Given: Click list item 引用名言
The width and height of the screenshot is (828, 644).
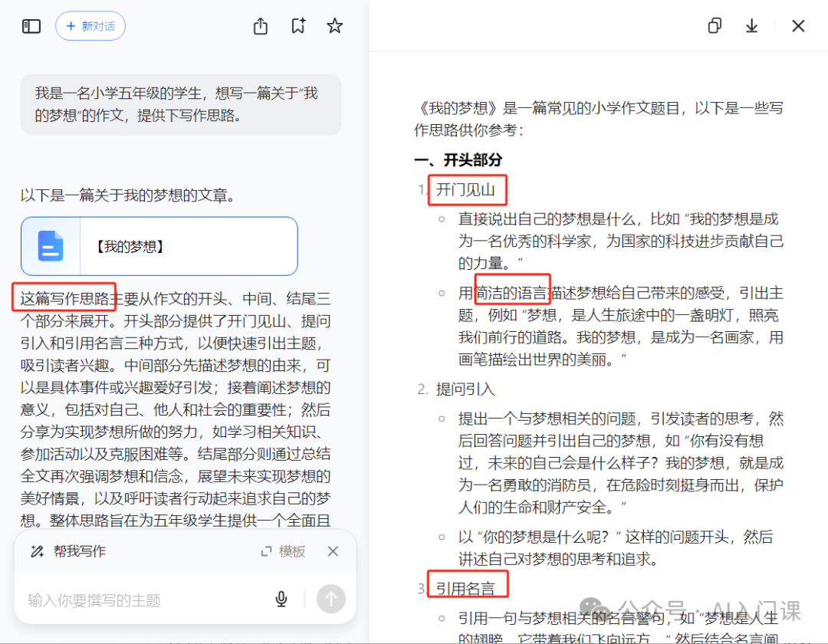Looking at the screenshot, I should coord(465,589).
